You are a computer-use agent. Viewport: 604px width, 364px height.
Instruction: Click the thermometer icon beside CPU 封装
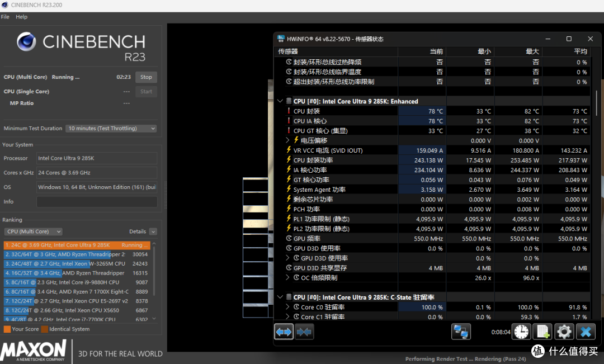tap(289, 111)
